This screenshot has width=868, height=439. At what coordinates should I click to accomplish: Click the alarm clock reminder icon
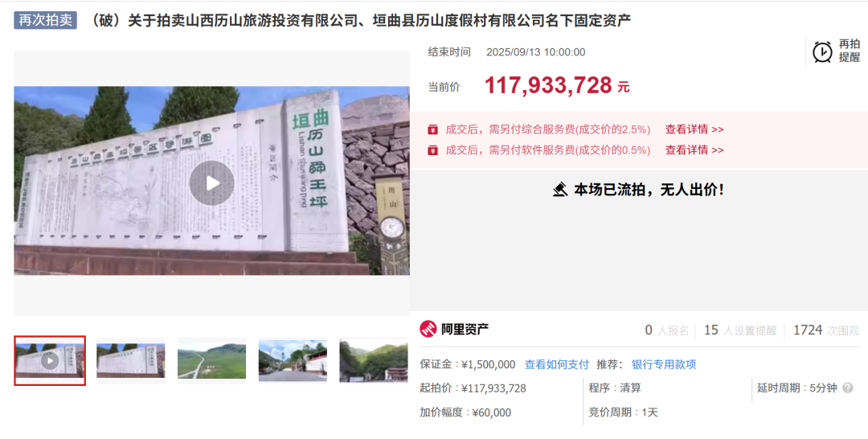point(822,51)
